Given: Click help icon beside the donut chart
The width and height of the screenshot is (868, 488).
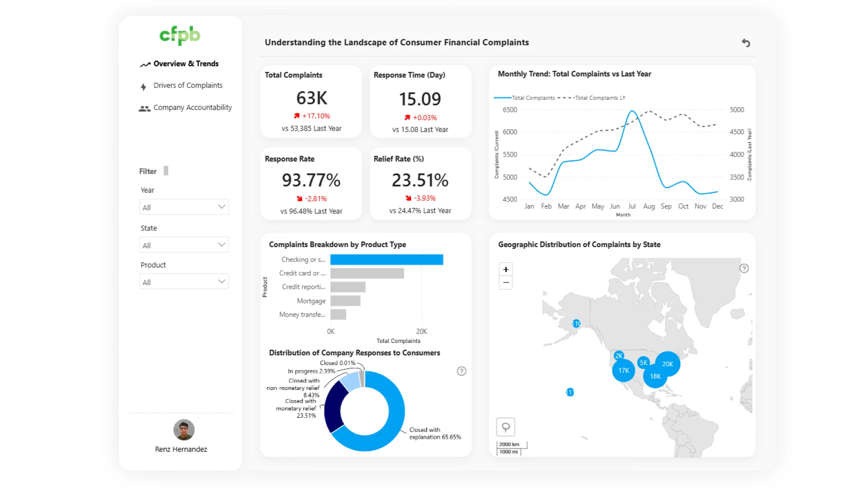Looking at the screenshot, I should pos(462,371).
